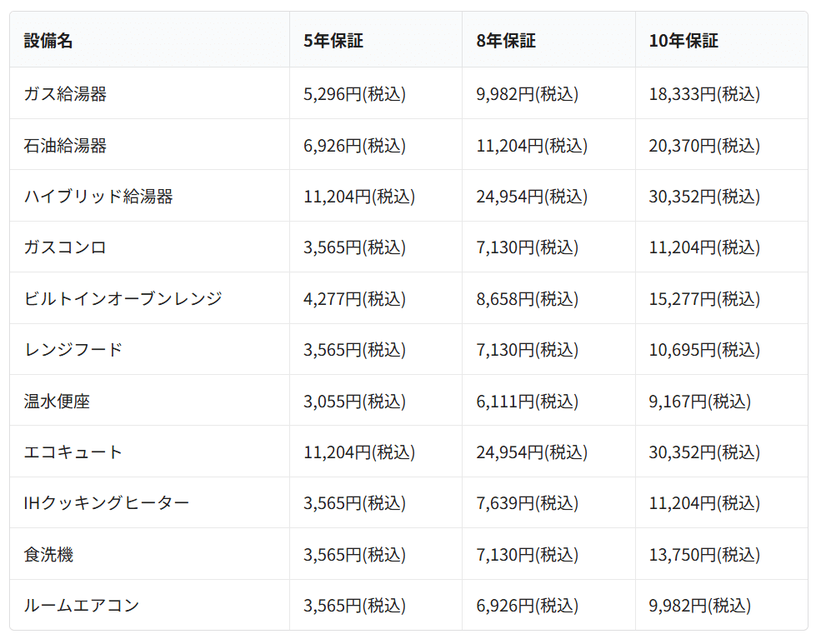Click the 10年保証 column header

683,41
